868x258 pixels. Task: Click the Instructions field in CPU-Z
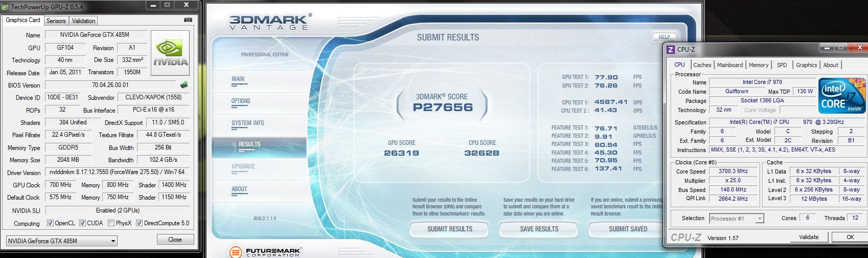[x=786, y=149]
